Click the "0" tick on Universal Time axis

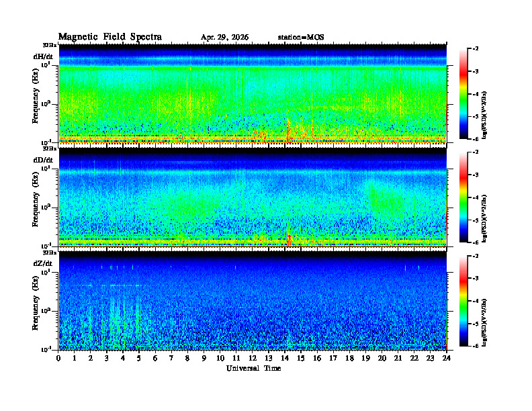[58, 359]
